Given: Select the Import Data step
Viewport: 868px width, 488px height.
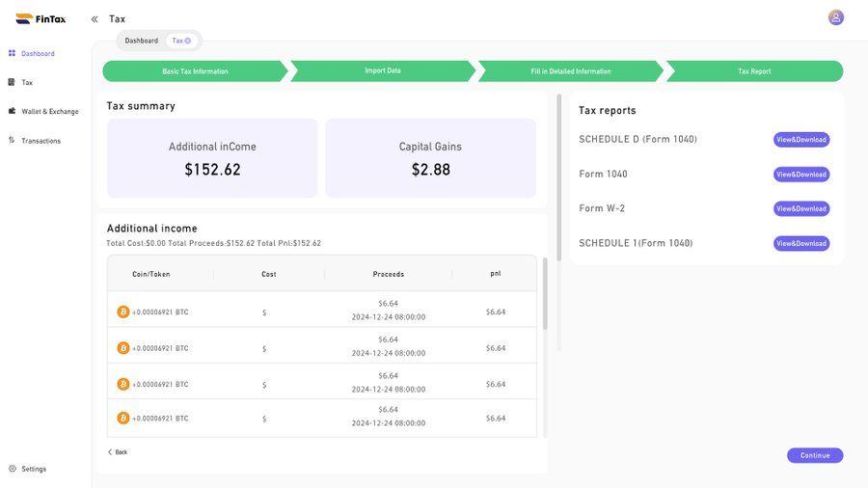Looking at the screenshot, I should tap(383, 70).
